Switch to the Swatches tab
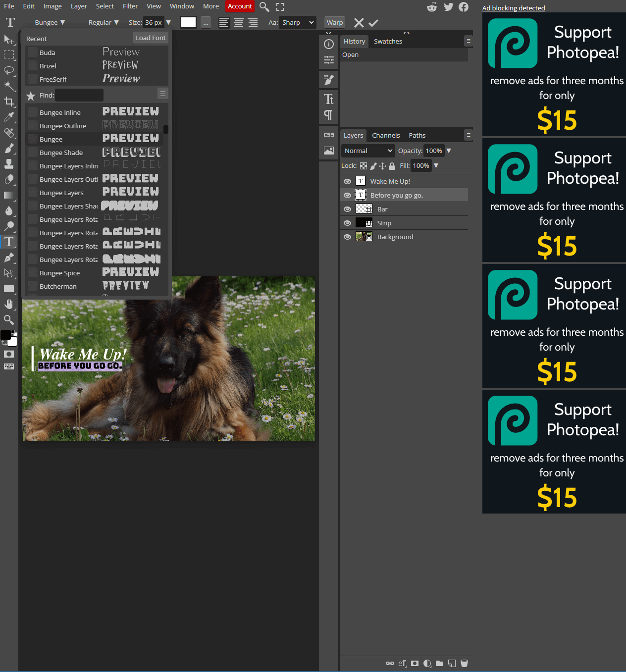The image size is (626, 672). click(388, 42)
